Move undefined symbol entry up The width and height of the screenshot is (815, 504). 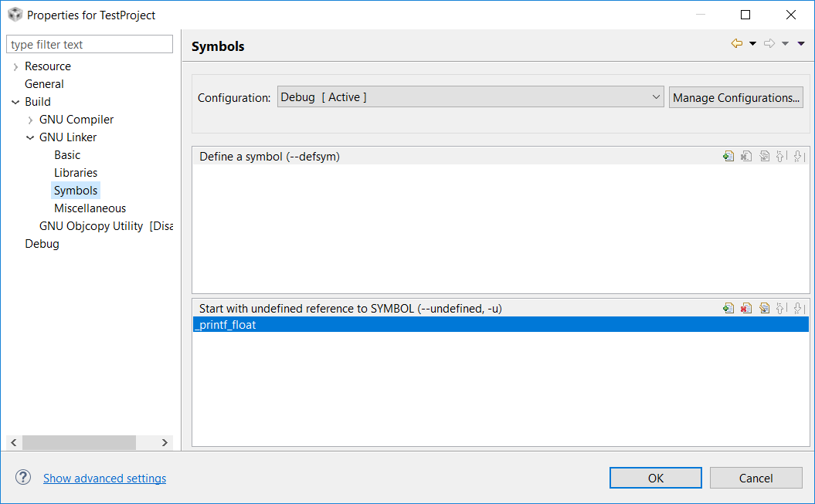(781, 309)
